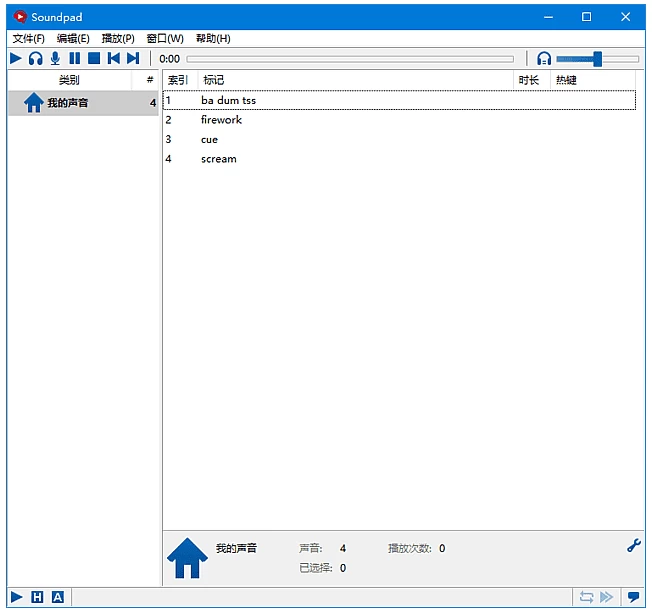Click the fast-forward icon in the status bar
This screenshot has height=615, width=652.
(606, 597)
